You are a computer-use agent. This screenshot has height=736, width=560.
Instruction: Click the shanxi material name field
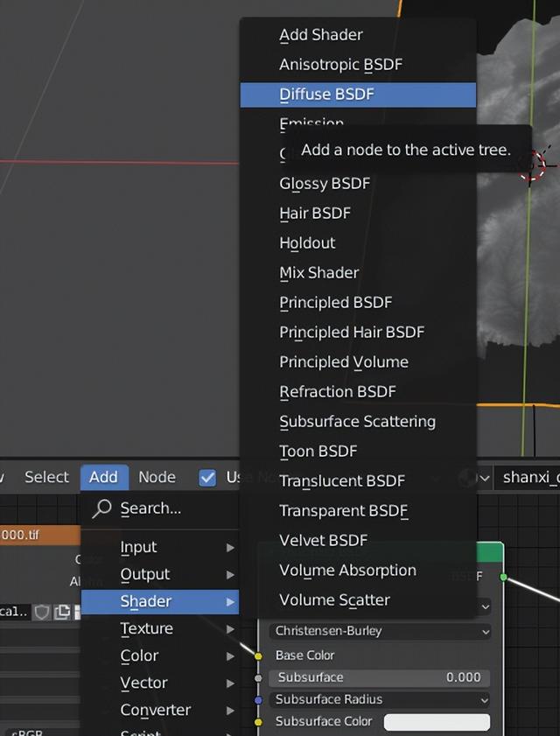pos(528,478)
